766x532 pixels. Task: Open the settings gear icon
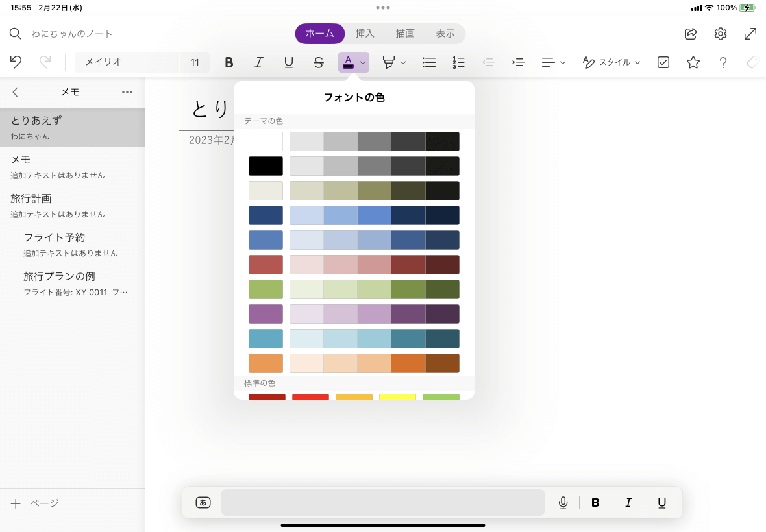click(x=721, y=34)
